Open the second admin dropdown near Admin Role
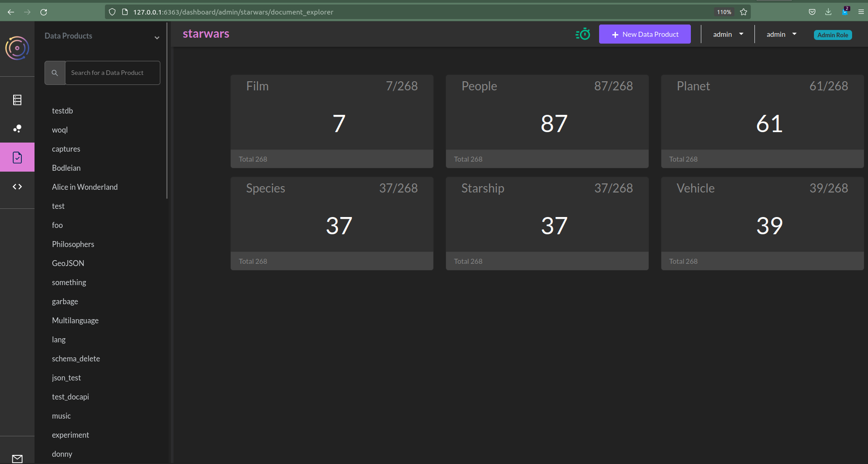Screen dimensions: 868x464 [x=781, y=35]
